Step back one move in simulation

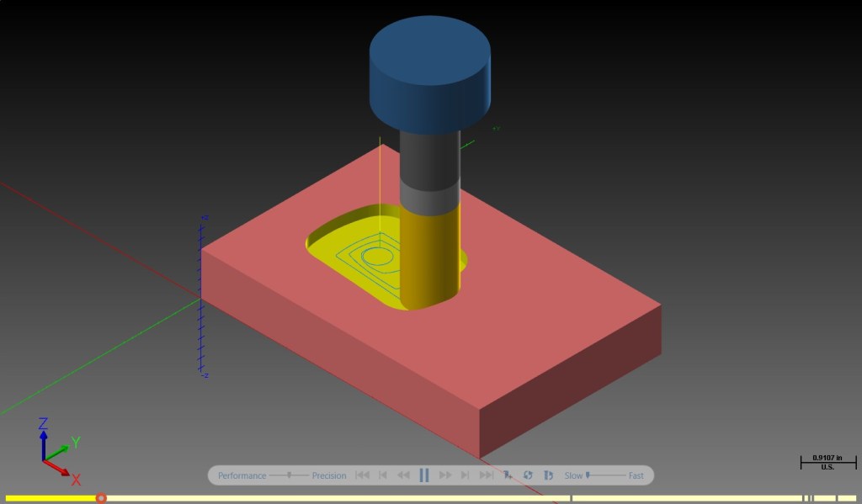click(x=383, y=475)
